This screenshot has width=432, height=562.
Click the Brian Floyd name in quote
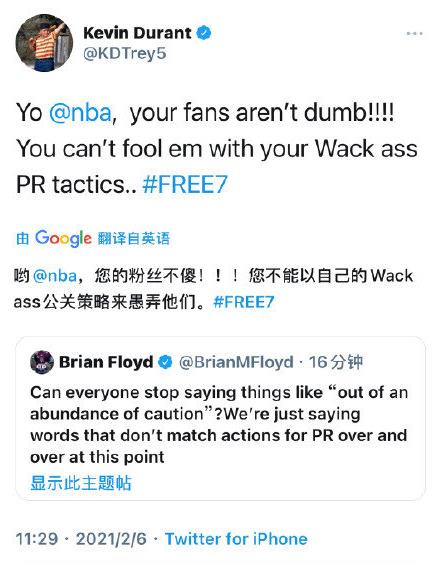pos(106,362)
